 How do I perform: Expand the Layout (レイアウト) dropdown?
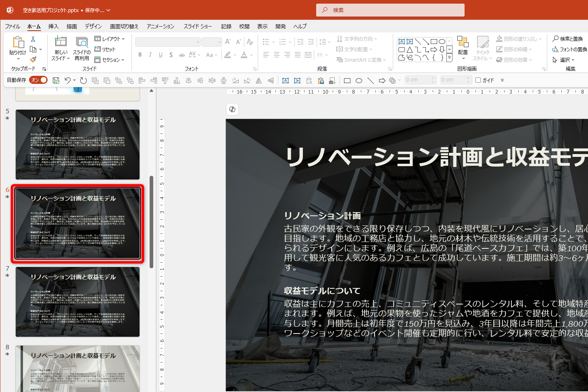109,39
